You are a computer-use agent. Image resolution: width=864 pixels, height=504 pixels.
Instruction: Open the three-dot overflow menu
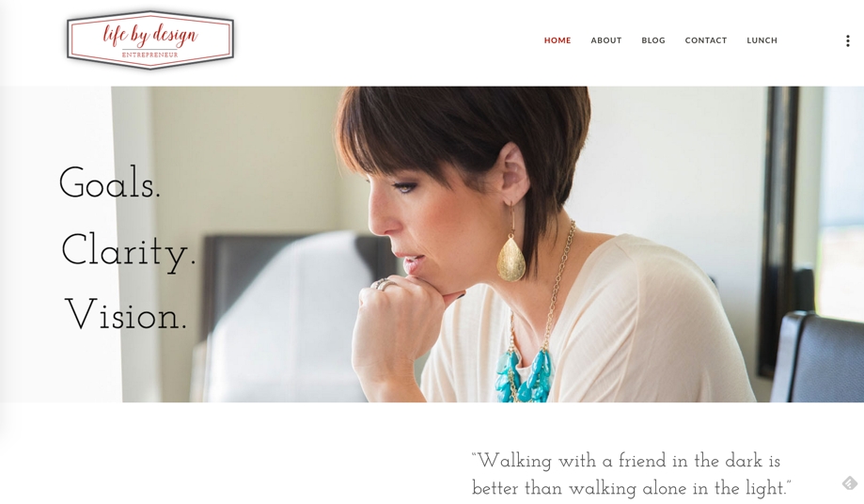coord(847,40)
